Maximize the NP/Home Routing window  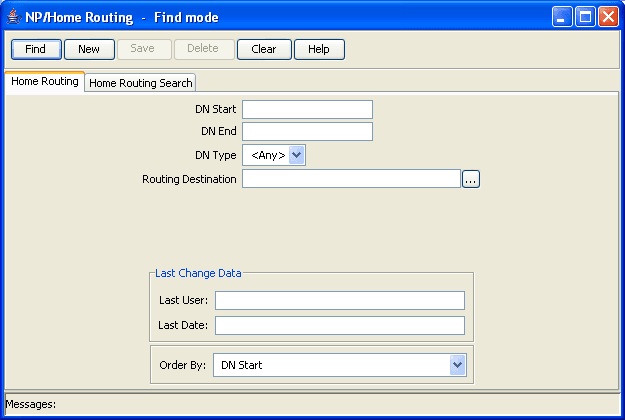pyautogui.click(x=585, y=17)
